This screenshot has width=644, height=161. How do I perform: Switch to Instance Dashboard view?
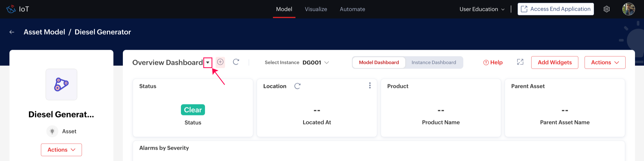click(434, 62)
